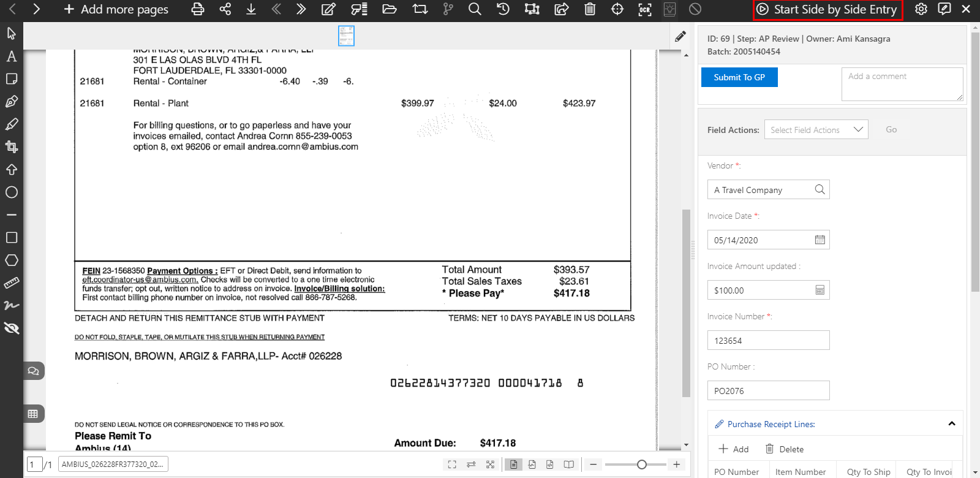Select the crop tool in left sidebar

point(11,146)
